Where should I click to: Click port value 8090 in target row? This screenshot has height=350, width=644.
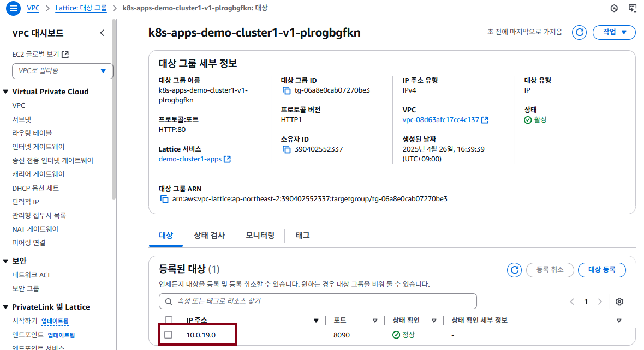tap(342, 335)
